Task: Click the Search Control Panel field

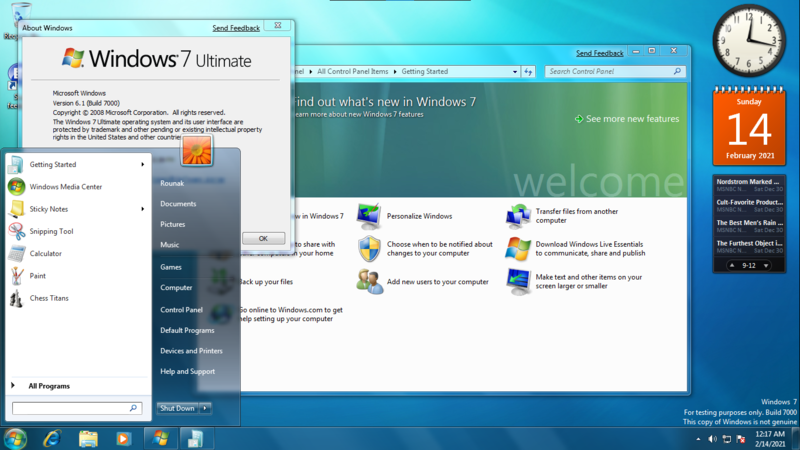Action: (x=615, y=71)
